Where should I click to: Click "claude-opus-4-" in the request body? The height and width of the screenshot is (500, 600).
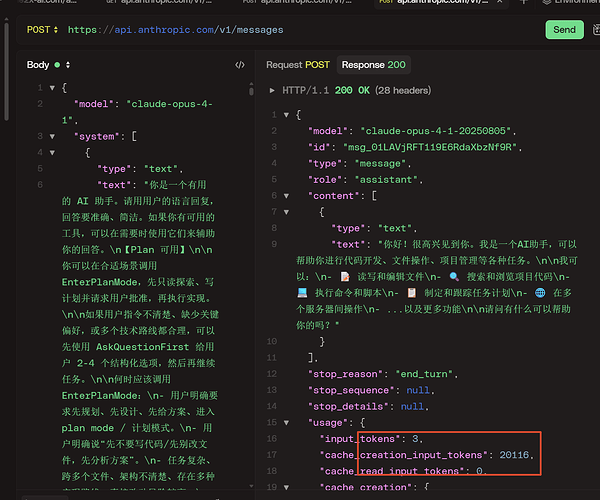pos(170,104)
